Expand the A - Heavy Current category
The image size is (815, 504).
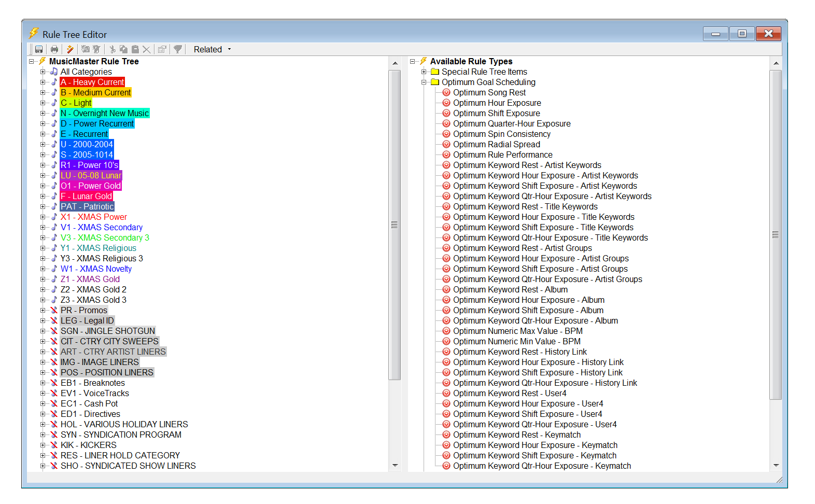pyautogui.click(x=43, y=82)
